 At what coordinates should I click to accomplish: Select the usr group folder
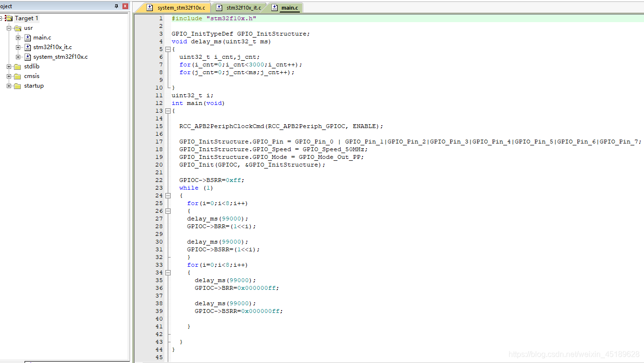pos(28,28)
